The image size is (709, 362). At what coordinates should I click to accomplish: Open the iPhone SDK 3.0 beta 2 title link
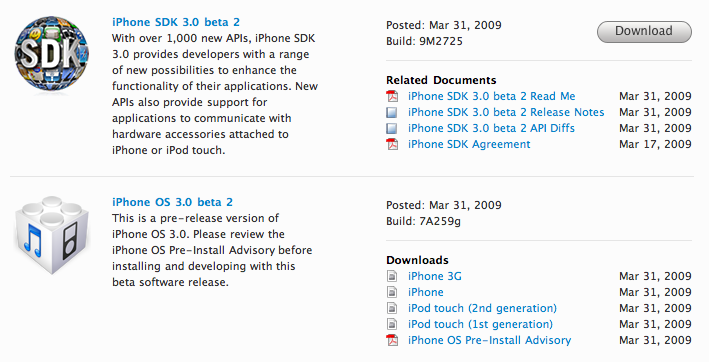click(176, 22)
